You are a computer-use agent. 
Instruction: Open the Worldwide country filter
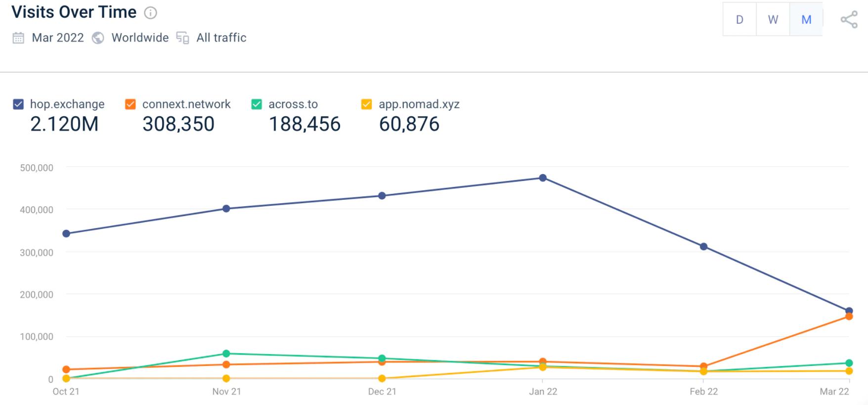click(140, 38)
